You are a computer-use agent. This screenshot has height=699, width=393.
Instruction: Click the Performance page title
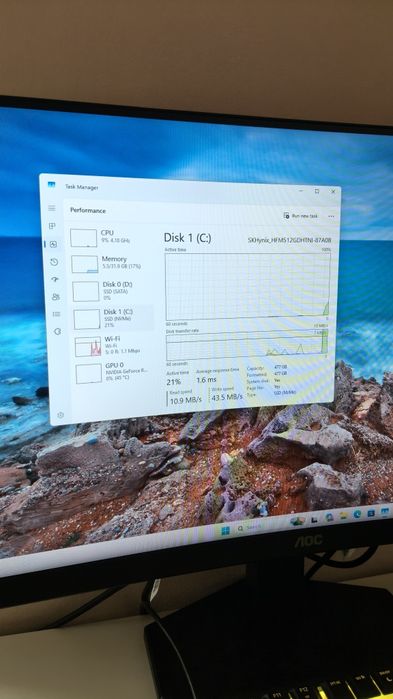[x=88, y=210]
